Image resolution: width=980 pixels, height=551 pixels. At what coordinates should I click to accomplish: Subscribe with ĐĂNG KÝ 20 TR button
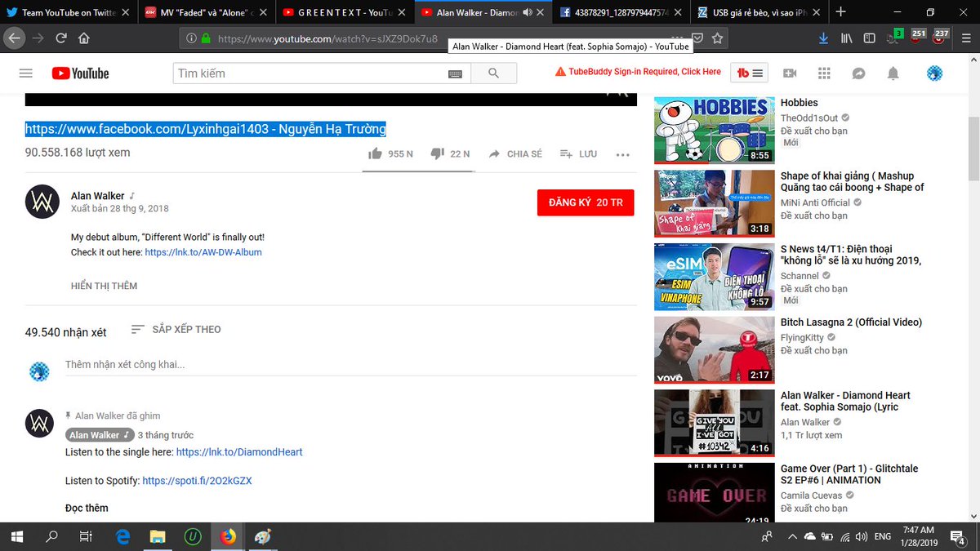[586, 202]
